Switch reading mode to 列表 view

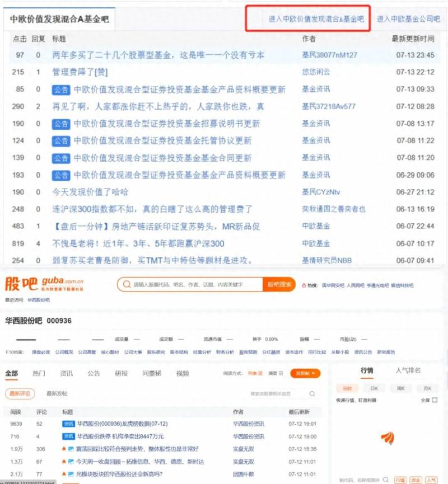[255, 373]
